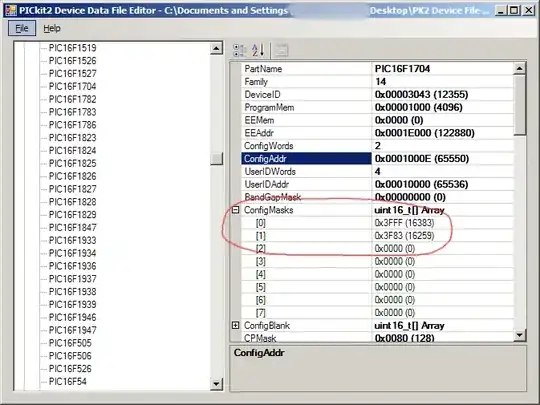Screen dimensions: 540x405
Task: Select PIC16F54 in the device list
Action: 68,382
